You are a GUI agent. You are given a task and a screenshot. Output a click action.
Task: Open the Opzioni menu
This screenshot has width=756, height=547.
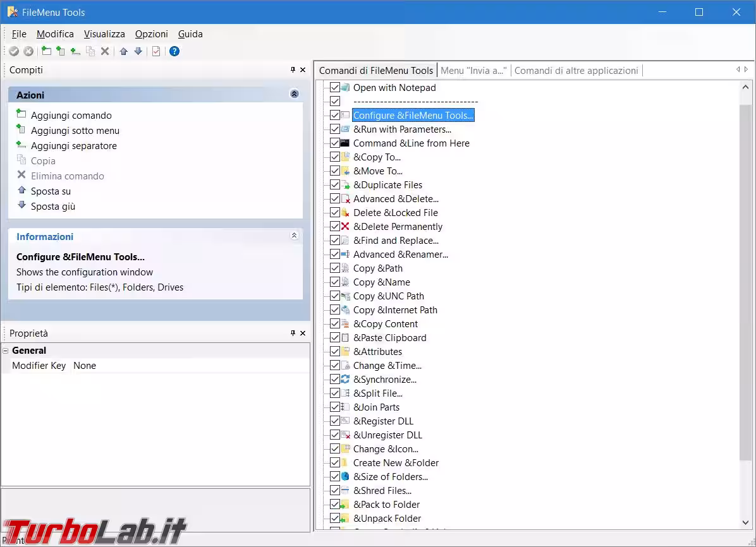(151, 34)
